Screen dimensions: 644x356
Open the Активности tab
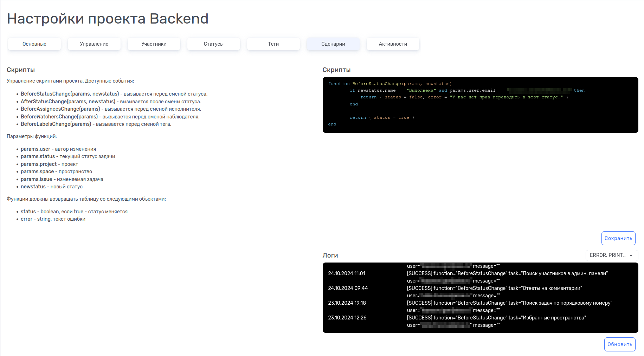[x=393, y=44]
